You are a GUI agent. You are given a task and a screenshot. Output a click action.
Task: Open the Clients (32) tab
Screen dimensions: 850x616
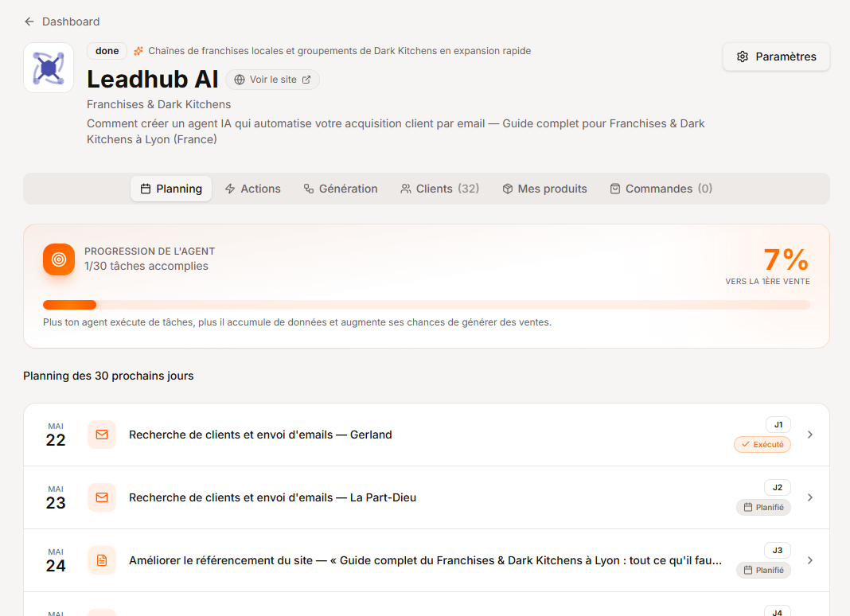coord(439,189)
